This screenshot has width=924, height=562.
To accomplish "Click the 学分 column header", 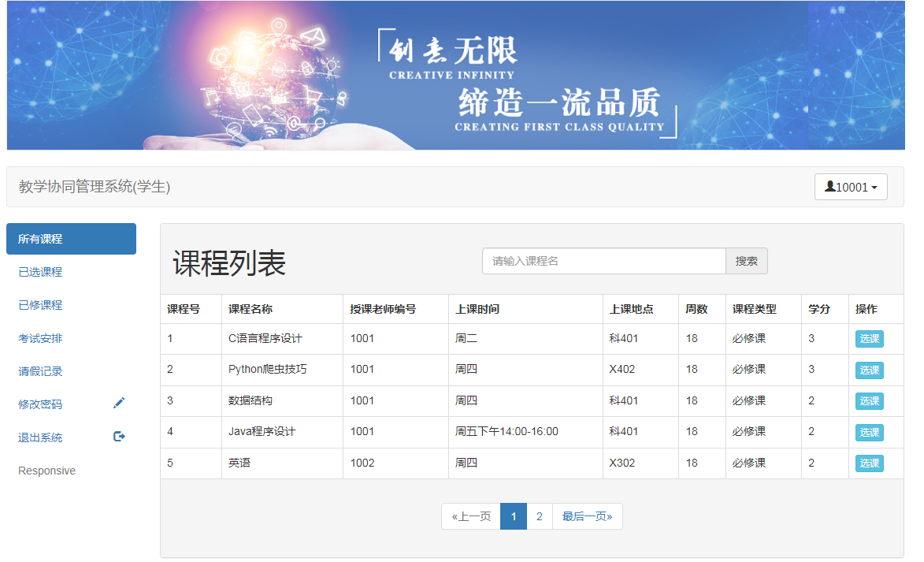I will 819,309.
